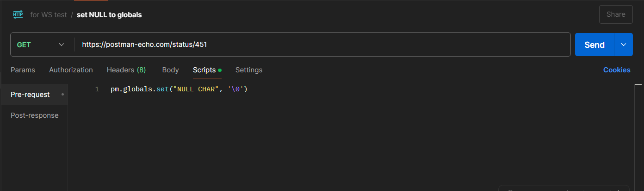Open the Authorization tab
This screenshot has width=644, height=191.
click(71, 70)
